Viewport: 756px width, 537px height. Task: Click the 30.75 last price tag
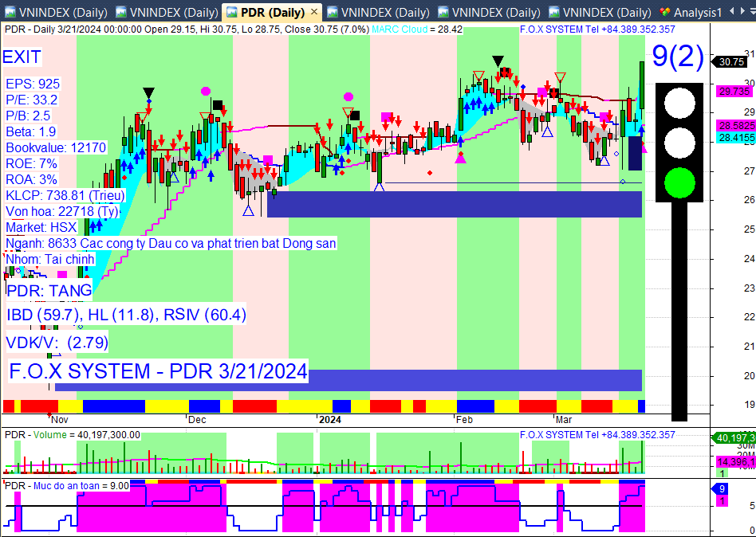click(x=731, y=61)
